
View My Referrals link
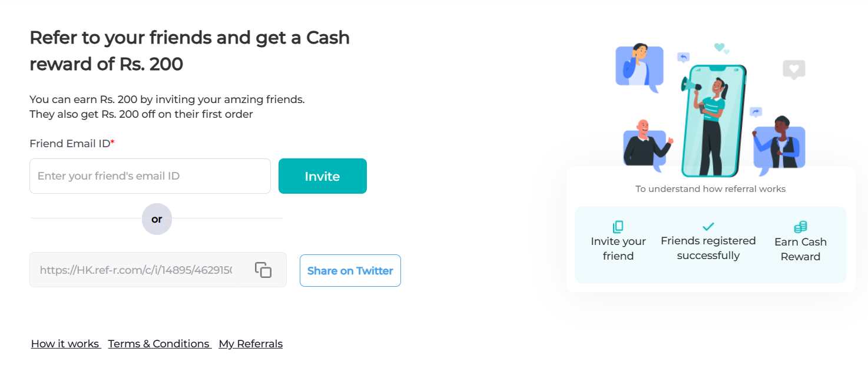(x=251, y=344)
